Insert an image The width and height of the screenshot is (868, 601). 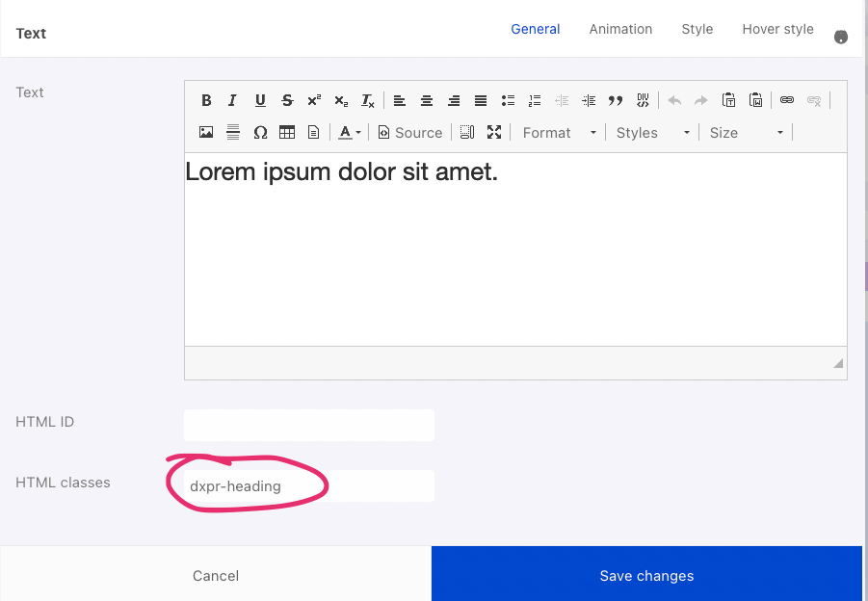click(206, 132)
